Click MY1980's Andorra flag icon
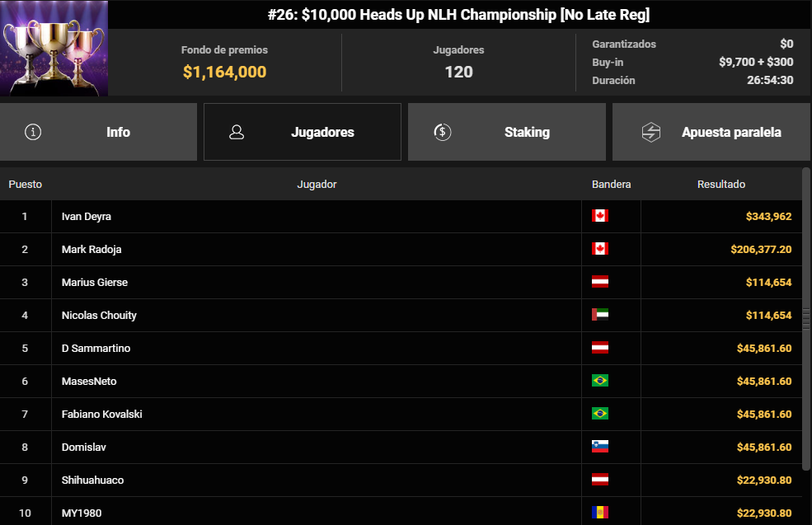Screen dimensions: 812x525 [x=599, y=513]
